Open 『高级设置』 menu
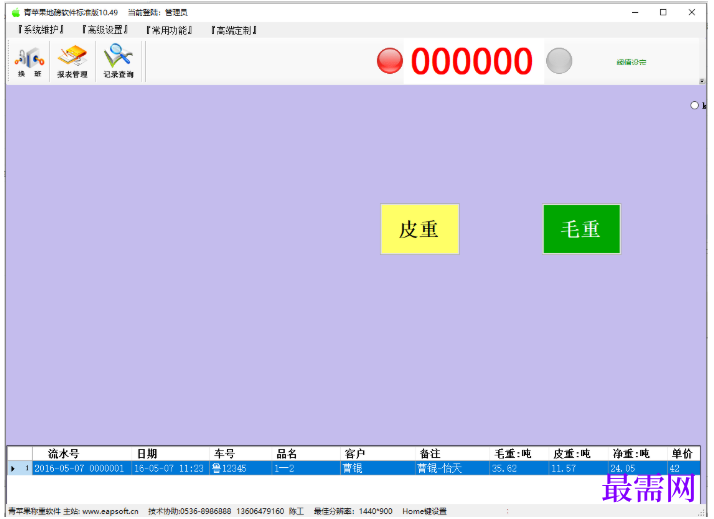 pos(105,30)
